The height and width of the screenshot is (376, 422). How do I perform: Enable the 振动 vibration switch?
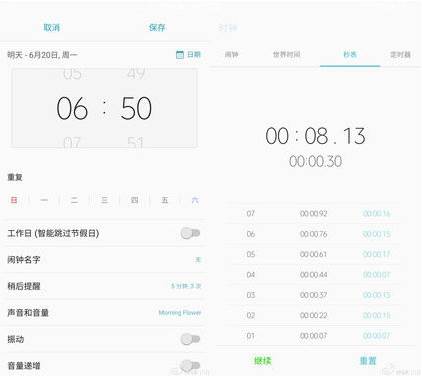190,339
